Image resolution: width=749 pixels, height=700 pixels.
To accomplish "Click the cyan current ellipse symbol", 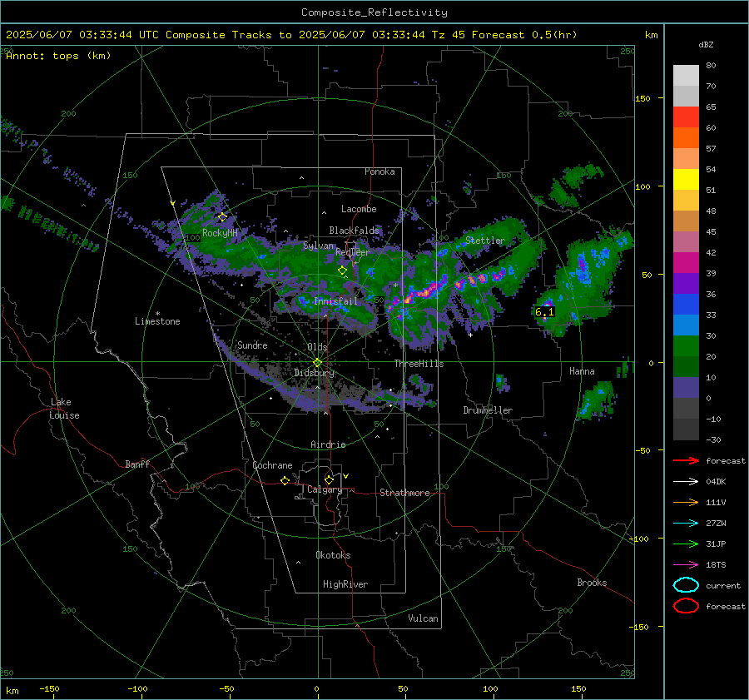I will pyautogui.click(x=686, y=585).
